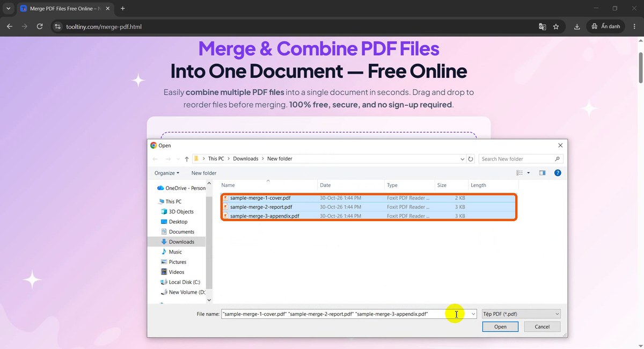Open the tab search dropdown arrow
Viewport: 644px width, 349px height.
(8, 9)
